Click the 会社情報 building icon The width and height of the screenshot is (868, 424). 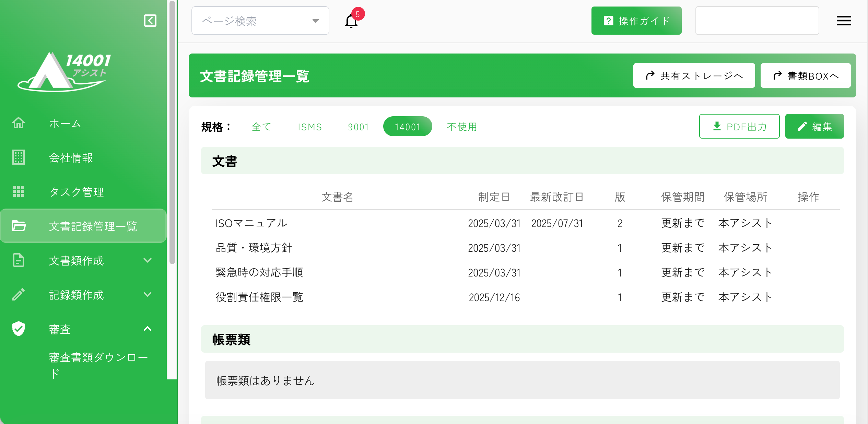(x=19, y=157)
